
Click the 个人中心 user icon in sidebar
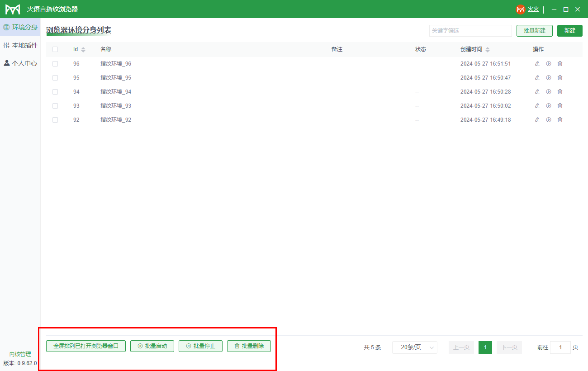point(6,63)
